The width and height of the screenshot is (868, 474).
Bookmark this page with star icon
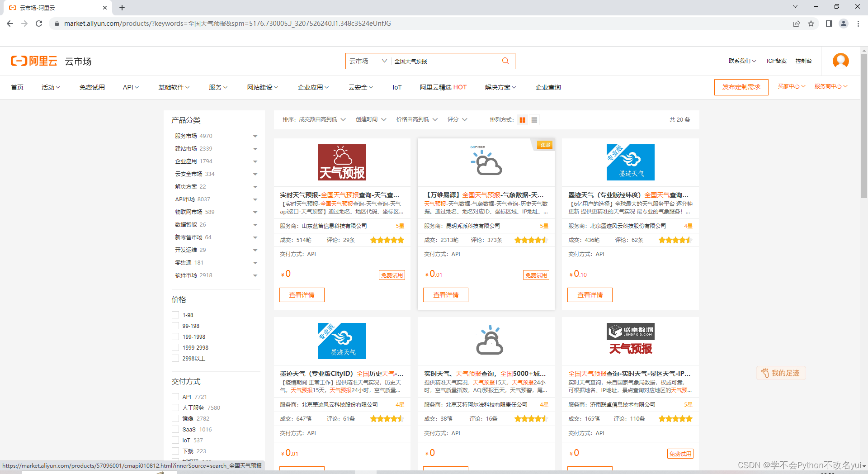(811, 24)
